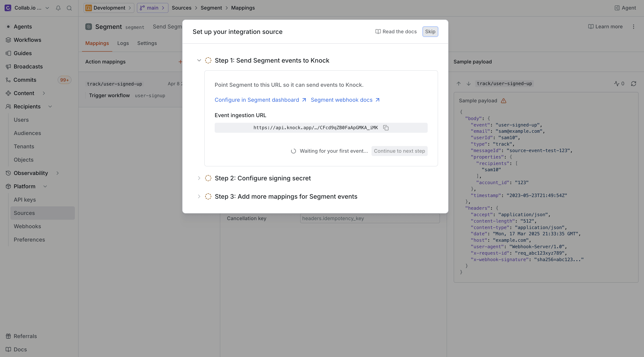The height and width of the screenshot is (357, 644).
Task: Click the downward payload navigation arrow
Action: [x=468, y=83]
